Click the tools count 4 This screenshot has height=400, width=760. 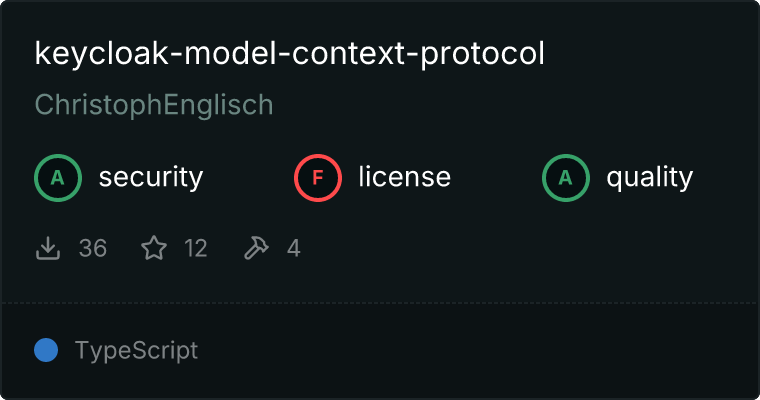pos(294,249)
